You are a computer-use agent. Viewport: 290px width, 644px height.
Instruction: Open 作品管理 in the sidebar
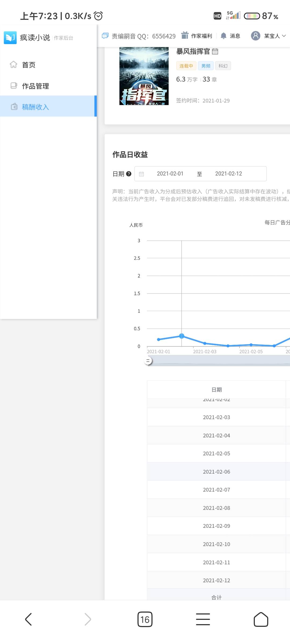pyautogui.click(x=35, y=86)
